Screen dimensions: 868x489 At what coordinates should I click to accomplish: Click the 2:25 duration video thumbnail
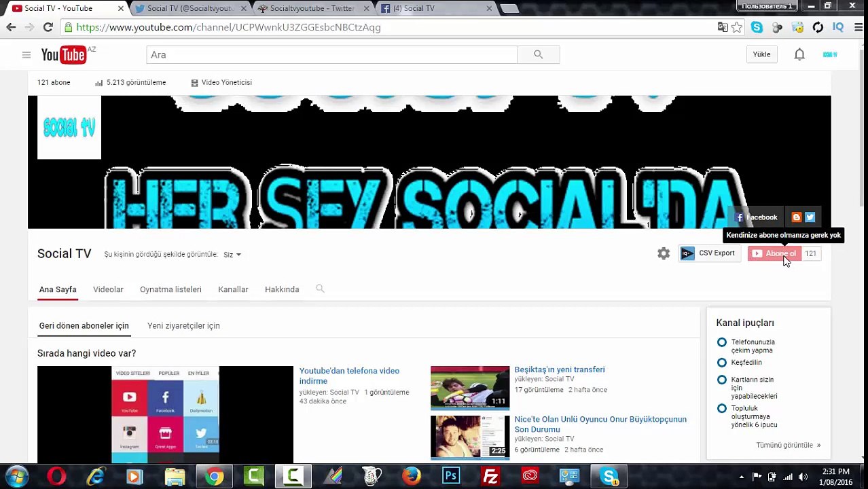[x=470, y=437]
